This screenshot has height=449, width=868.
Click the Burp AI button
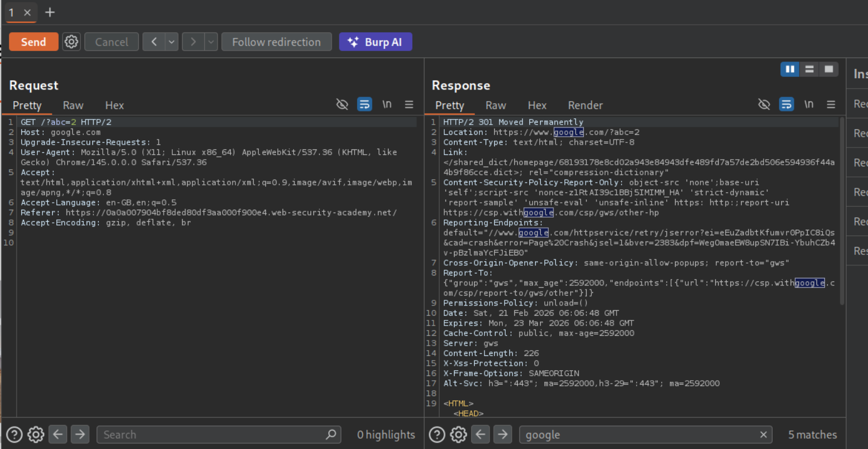(375, 42)
